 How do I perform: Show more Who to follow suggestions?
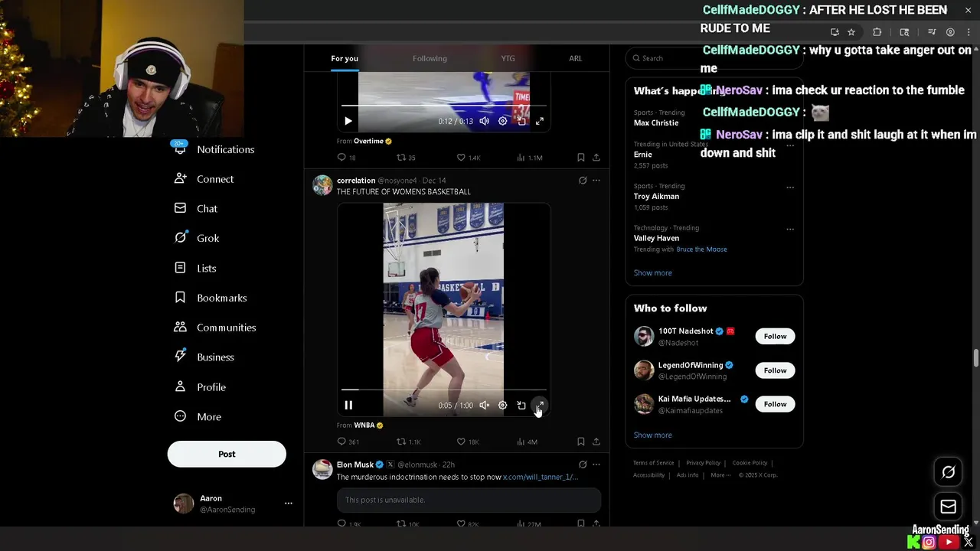(x=653, y=435)
